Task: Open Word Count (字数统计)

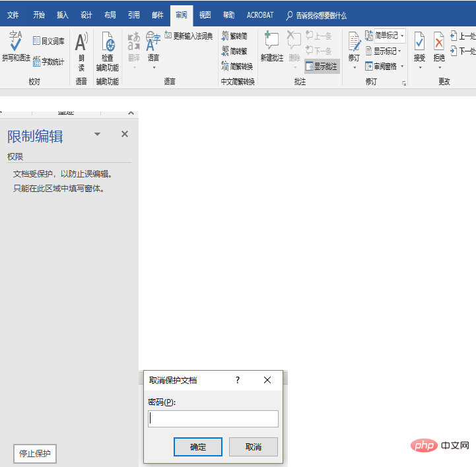Action: click(x=49, y=61)
